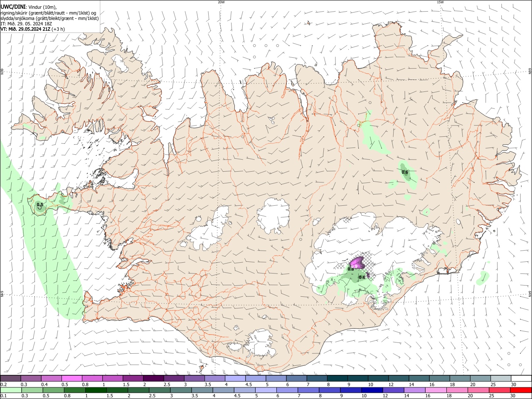Image resolution: width=532 pixels, height=399 pixels.
Task: Click the '25' label in upper legend row
Action: point(493,385)
